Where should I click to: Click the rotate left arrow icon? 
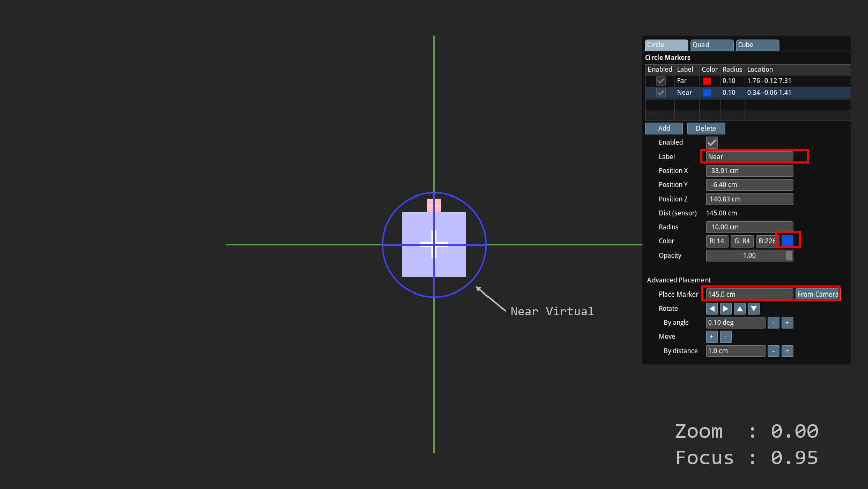(x=711, y=308)
